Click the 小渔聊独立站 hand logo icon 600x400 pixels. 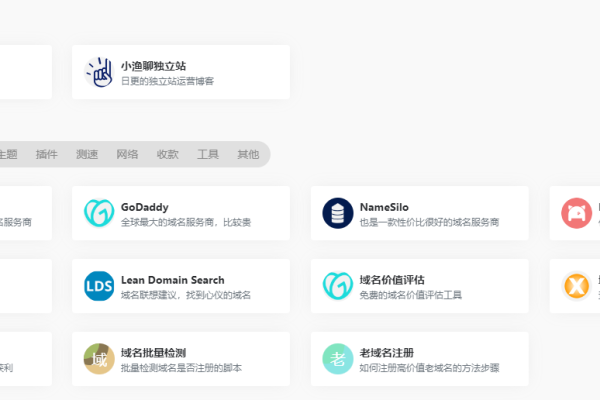coord(99,72)
